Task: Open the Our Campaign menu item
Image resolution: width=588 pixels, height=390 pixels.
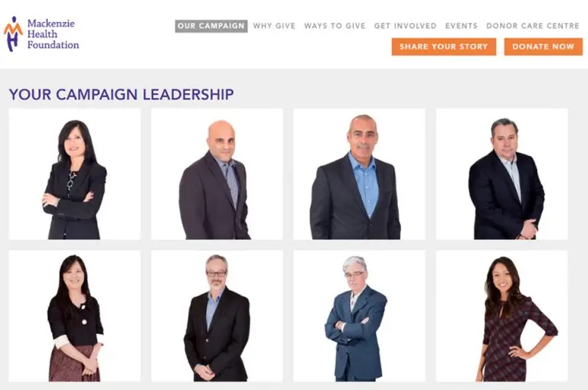Action: (211, 26)
